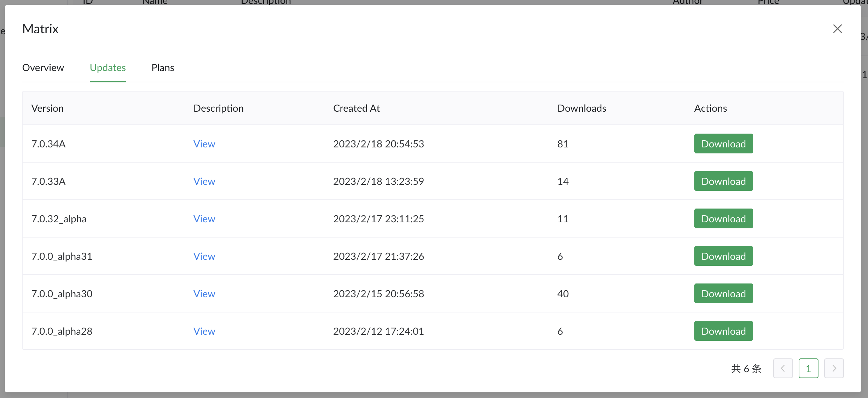Download version 7.0.33A
This screenshot has height=398, width=868.
[723, 181]
